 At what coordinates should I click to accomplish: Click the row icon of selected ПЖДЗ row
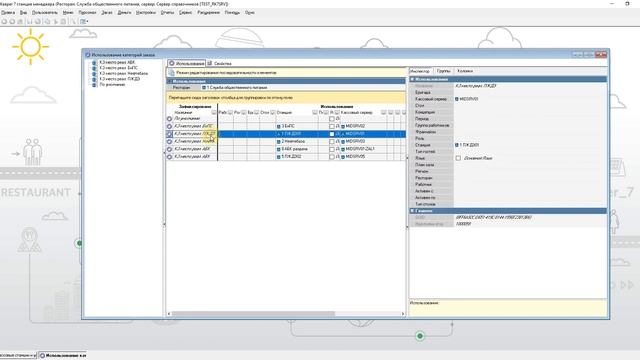pos(169,134)
